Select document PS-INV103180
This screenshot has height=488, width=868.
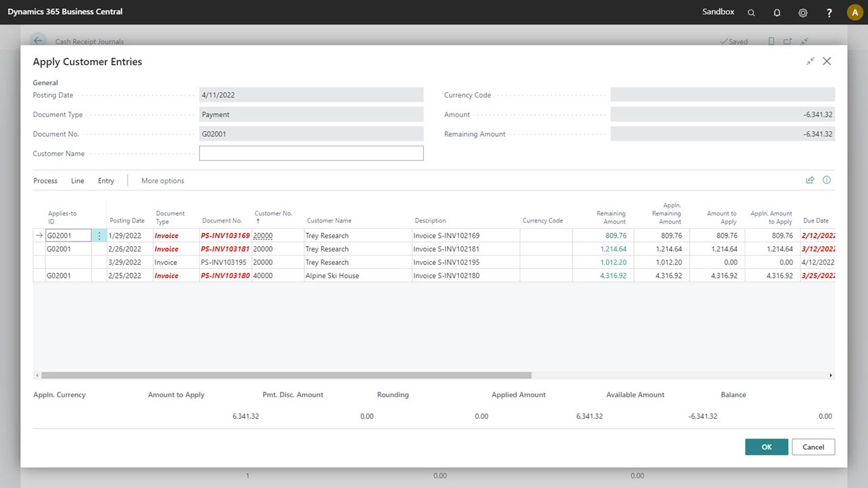225,276
